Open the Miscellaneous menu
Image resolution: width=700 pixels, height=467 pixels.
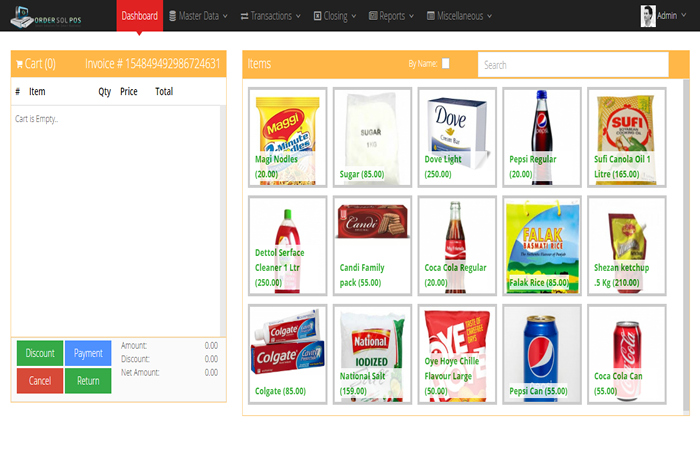tap(459, 16)
